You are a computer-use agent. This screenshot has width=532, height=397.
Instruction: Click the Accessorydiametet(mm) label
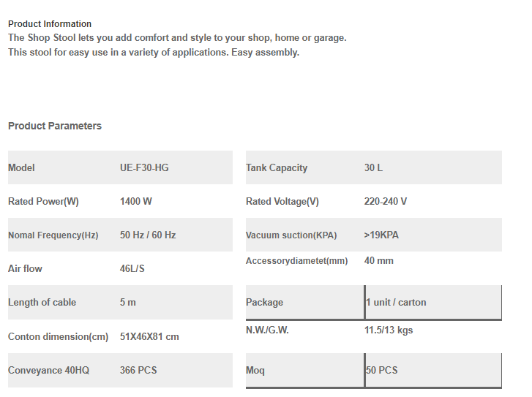pyautogui.click(x=297, y=261)
